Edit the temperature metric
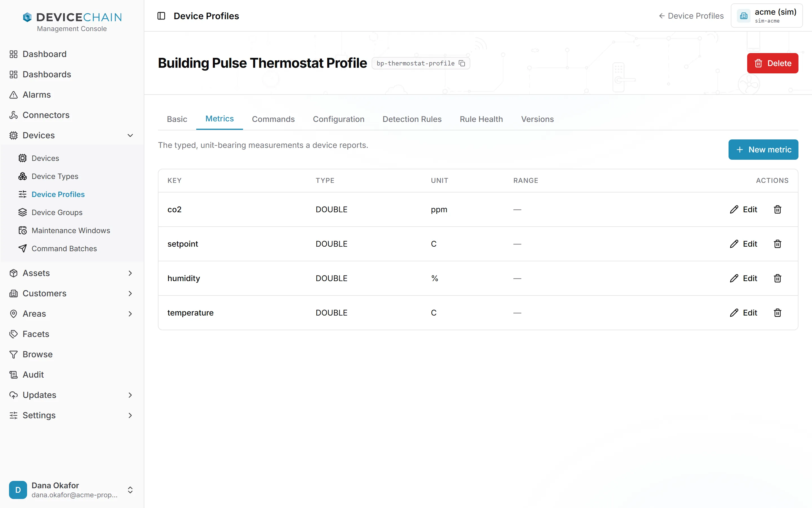Image resolution: width=812 pixels, height=508 pixels. pyautogui.click(x=743, y=312)
